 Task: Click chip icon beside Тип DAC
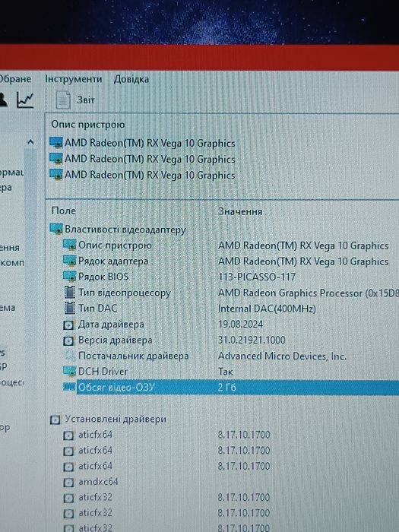point(70,308)
